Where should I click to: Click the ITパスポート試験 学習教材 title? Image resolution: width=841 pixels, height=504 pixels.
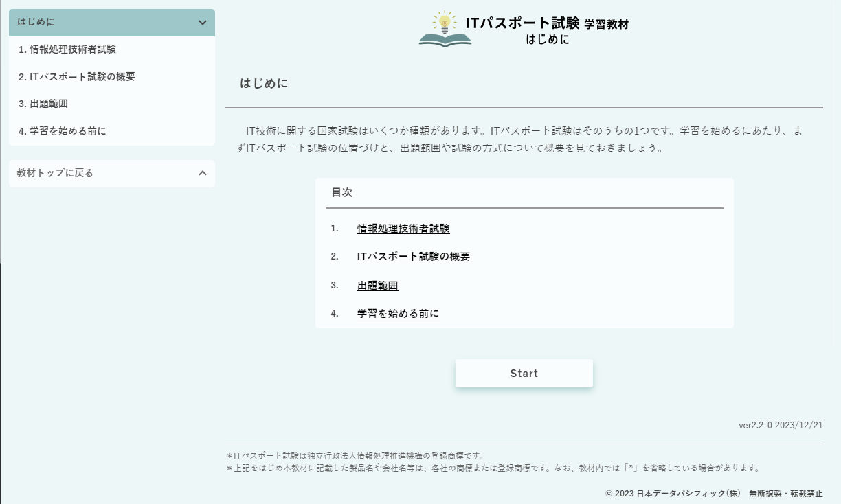point(547,23)
